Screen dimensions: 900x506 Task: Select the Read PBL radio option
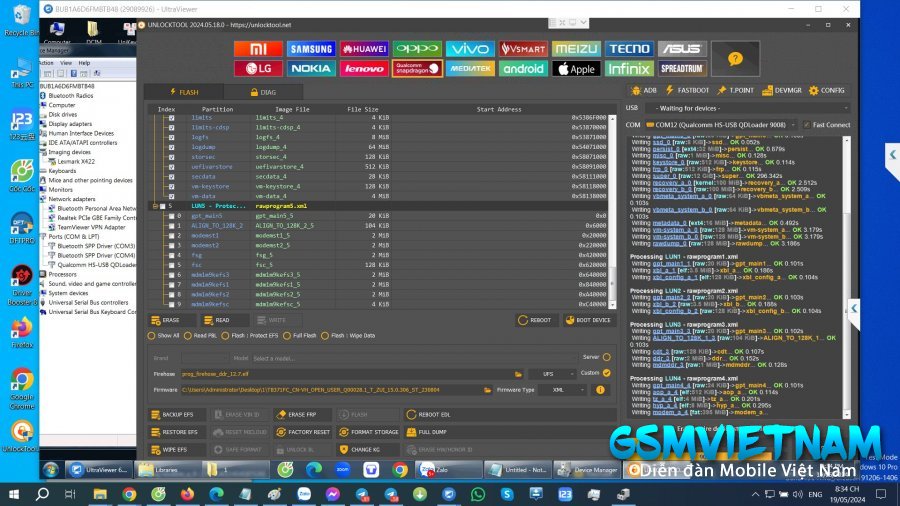[x=188, y=336]
